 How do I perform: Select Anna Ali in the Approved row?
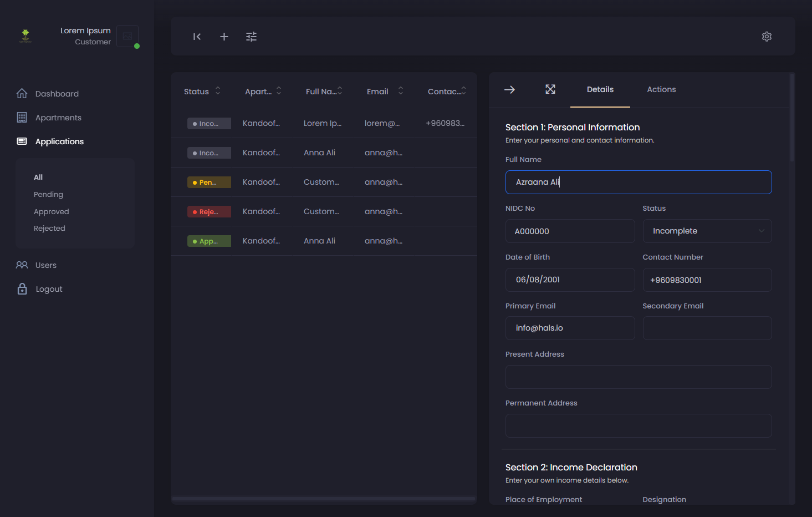[319, 241]
